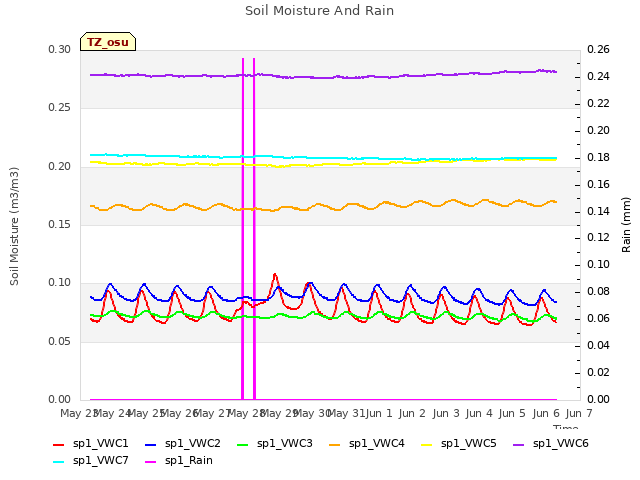Click the second magenta rain spike
Image resolution: width=640 pixels, height=480 pixels.
click(254, 229)
